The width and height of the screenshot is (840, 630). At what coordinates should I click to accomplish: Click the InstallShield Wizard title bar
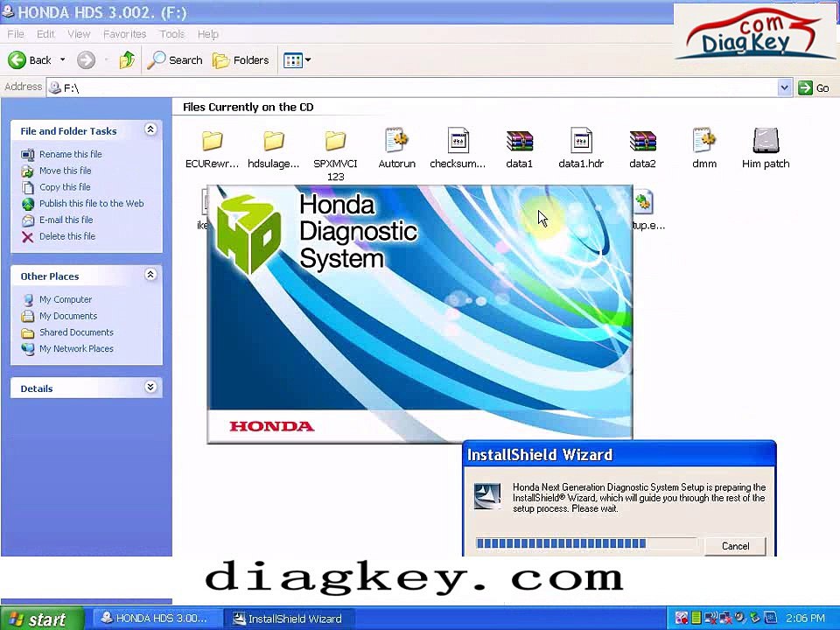(619, 454)
